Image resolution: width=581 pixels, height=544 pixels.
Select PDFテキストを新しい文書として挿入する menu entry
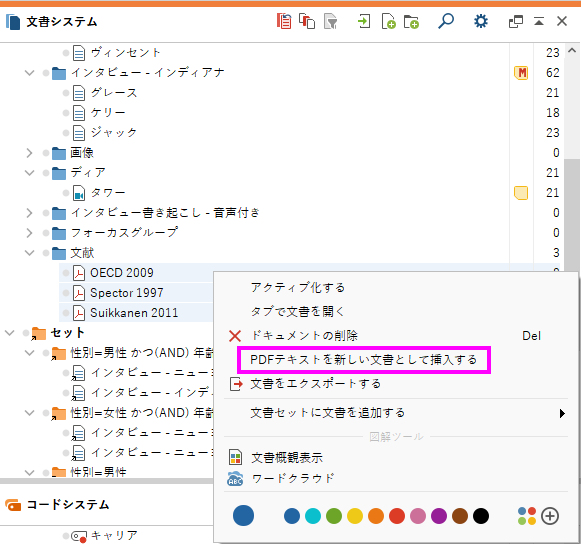tap(363, 360)
